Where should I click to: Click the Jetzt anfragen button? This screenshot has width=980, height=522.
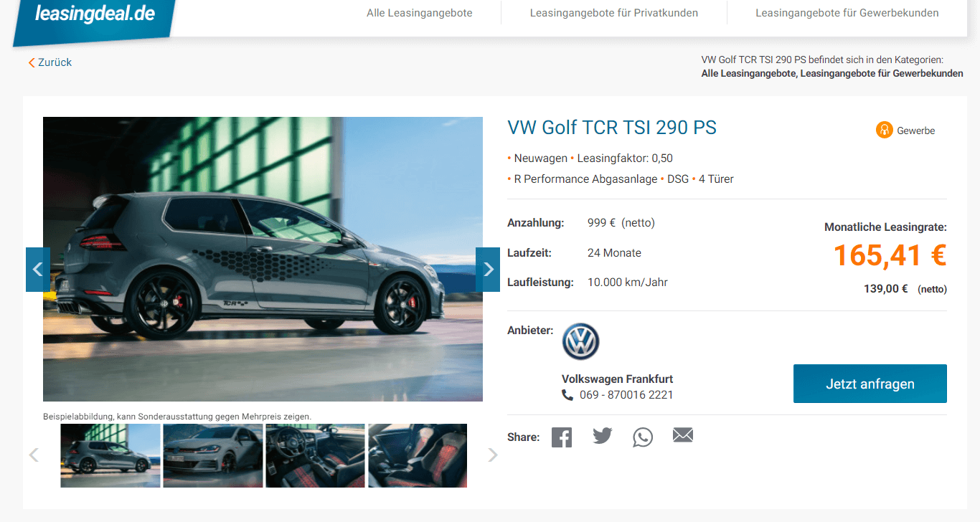tap(870, 384)
